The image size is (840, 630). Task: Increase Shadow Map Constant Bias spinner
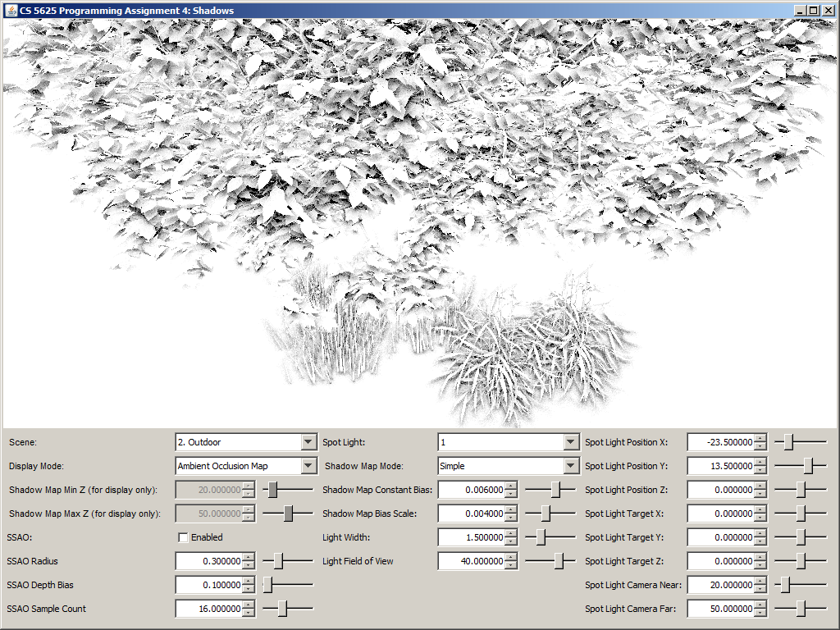(x=512, y=486)
